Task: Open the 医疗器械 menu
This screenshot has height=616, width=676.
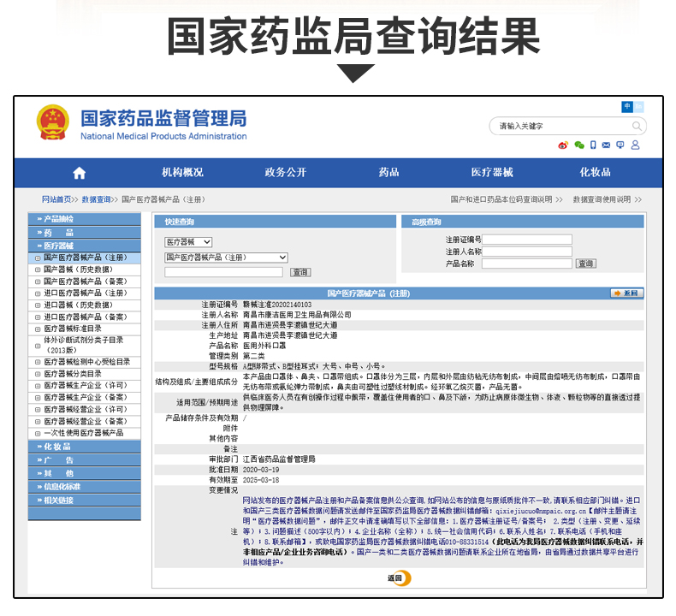Action: [492, 173]
